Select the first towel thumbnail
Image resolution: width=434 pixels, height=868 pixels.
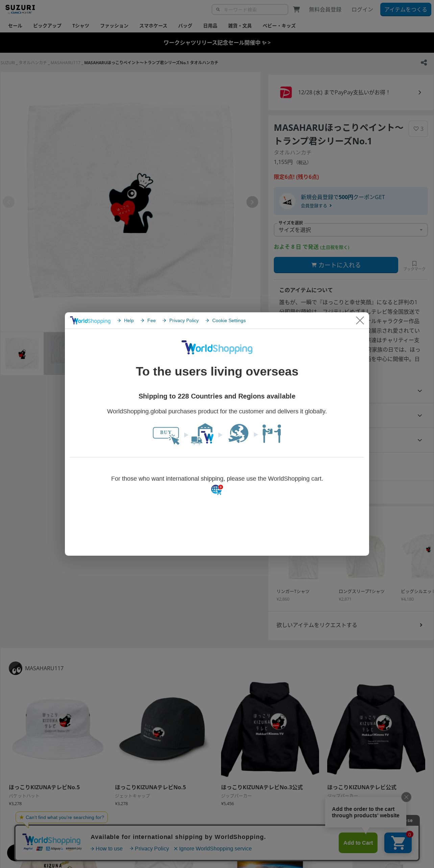22,354
